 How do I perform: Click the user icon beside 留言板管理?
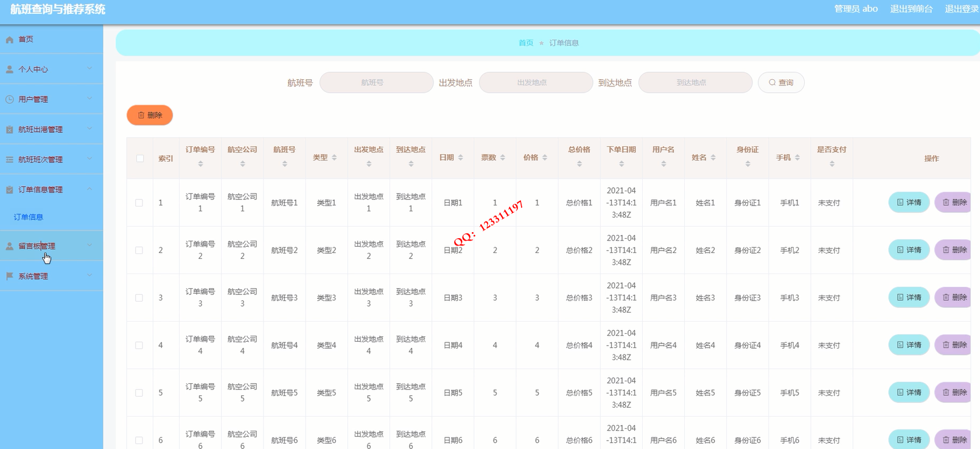coord(10,246)
